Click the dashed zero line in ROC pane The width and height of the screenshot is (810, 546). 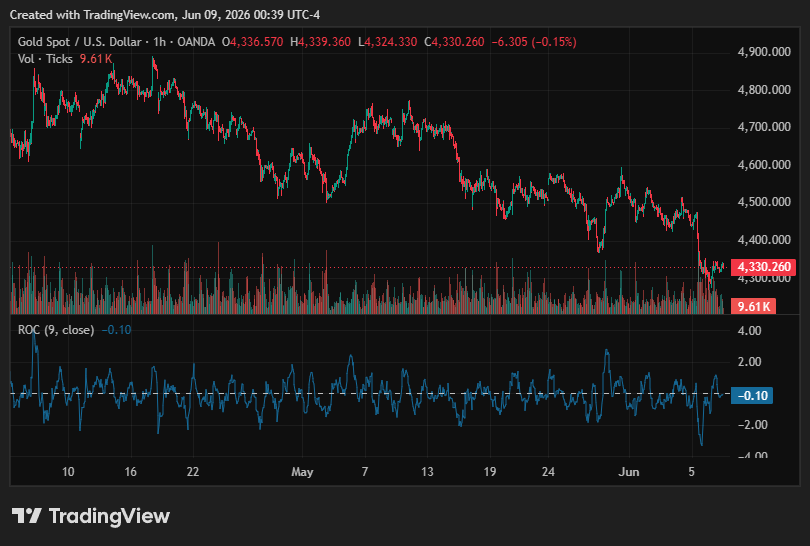(x=369, y=394)
